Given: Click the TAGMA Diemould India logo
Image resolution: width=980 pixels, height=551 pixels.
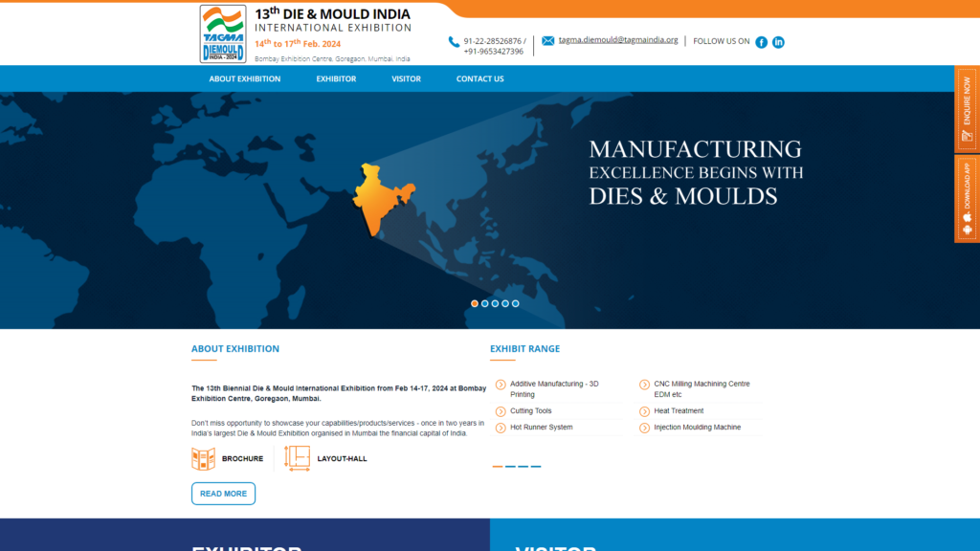Looking at the screenshot, I should (x=222, y=33).
